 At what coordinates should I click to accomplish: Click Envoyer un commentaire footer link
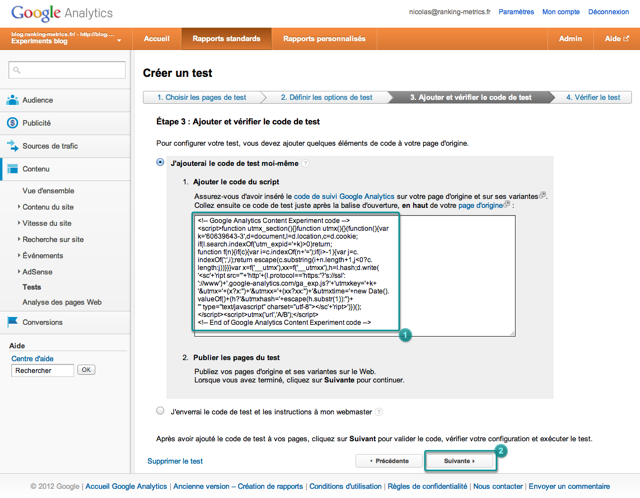point(569,486)
